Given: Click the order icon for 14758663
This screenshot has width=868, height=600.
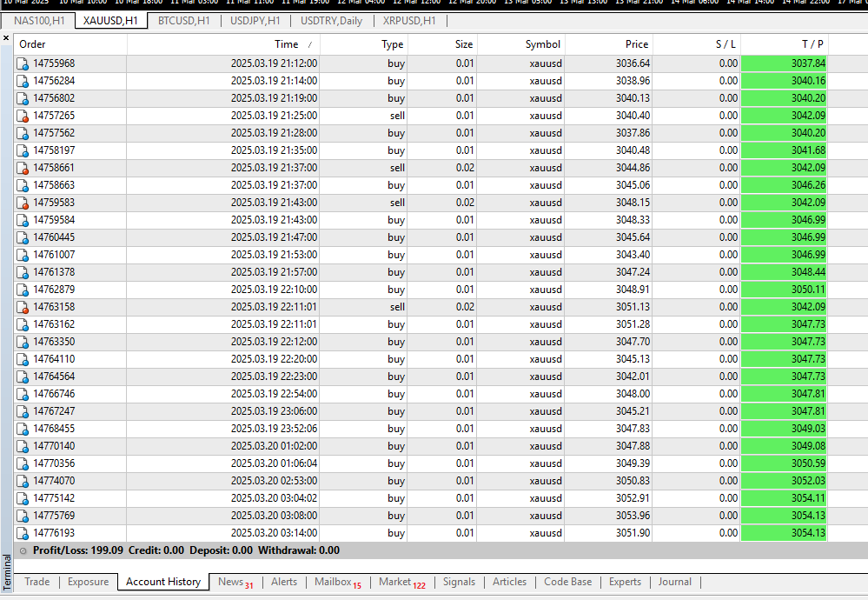Looking at the screenshot, I should [23, 185].
